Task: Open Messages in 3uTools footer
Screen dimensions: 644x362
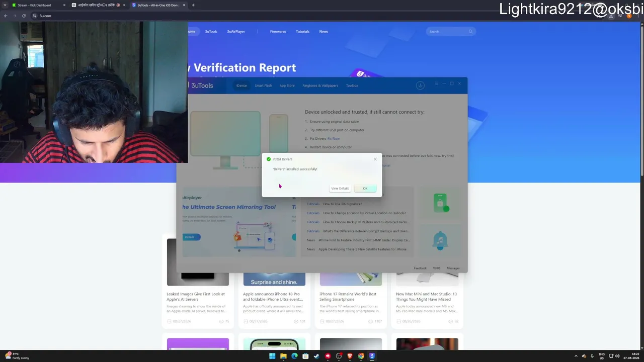Action: click(x=453, y=268)
